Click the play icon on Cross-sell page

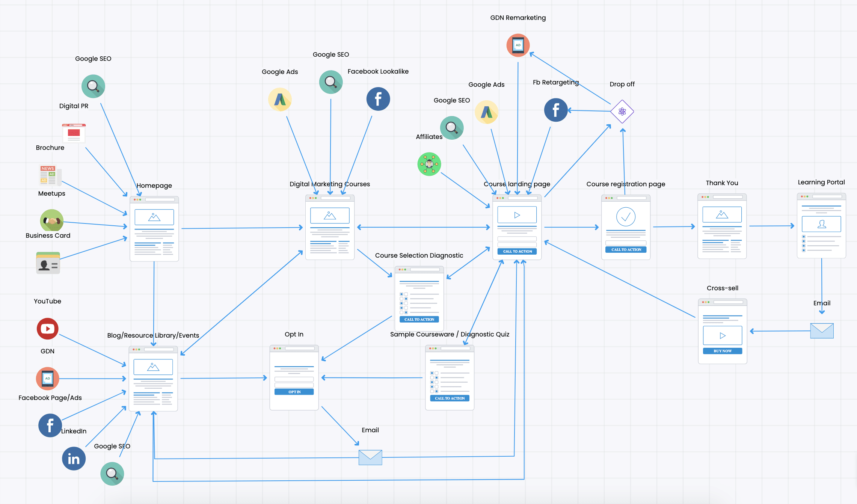(723, 335)
